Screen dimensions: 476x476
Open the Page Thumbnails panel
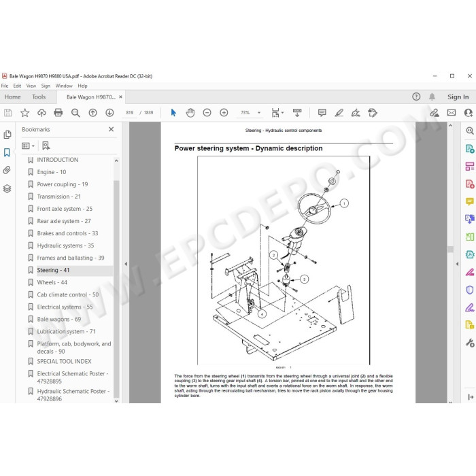pos(7,135)
